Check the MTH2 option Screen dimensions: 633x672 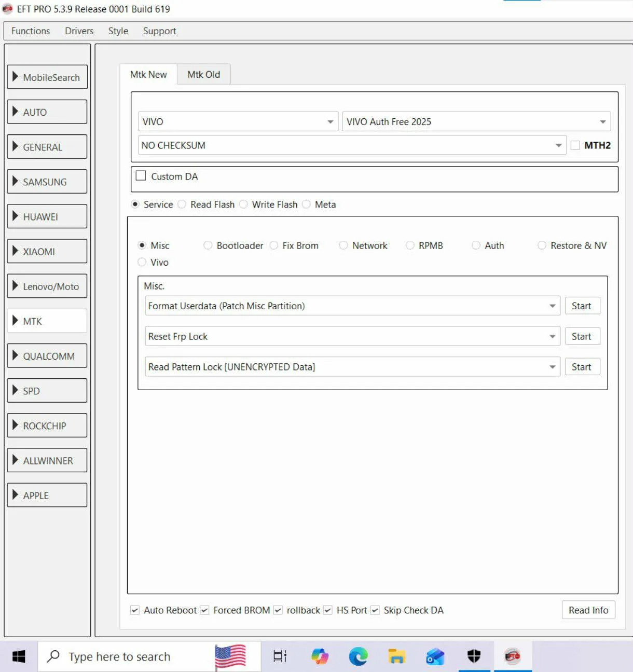(575, 145)
